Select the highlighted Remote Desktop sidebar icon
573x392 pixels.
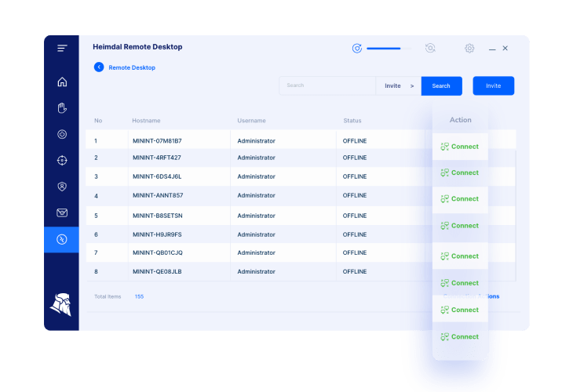pyautogui.click(x=61, y=239)
